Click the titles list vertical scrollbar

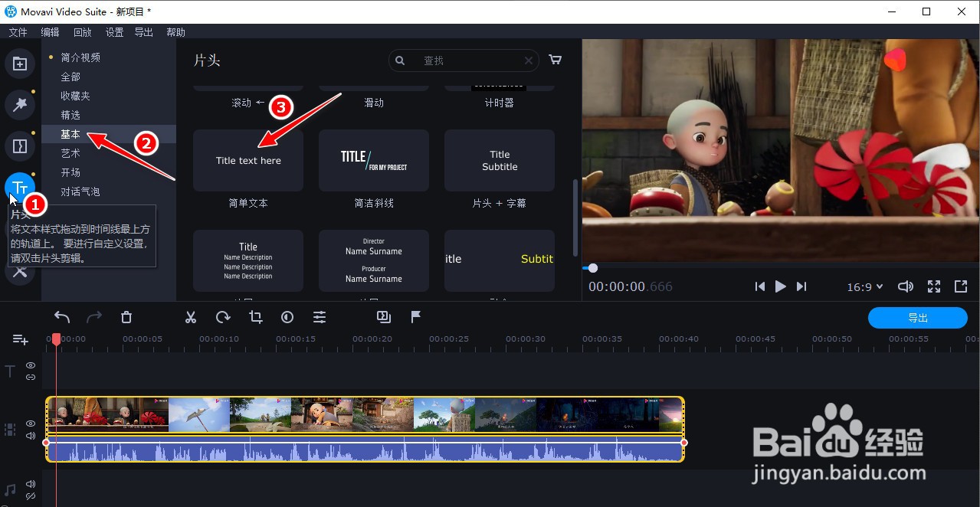575,218
